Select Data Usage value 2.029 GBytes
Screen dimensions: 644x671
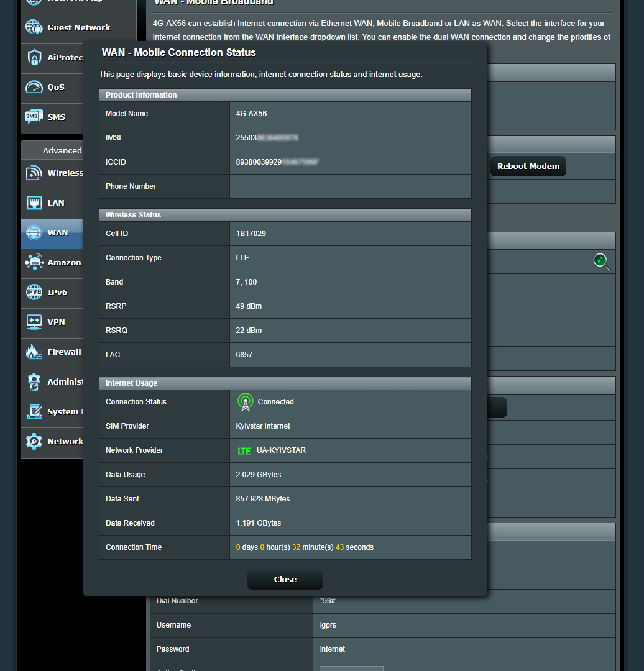point(259,475)
